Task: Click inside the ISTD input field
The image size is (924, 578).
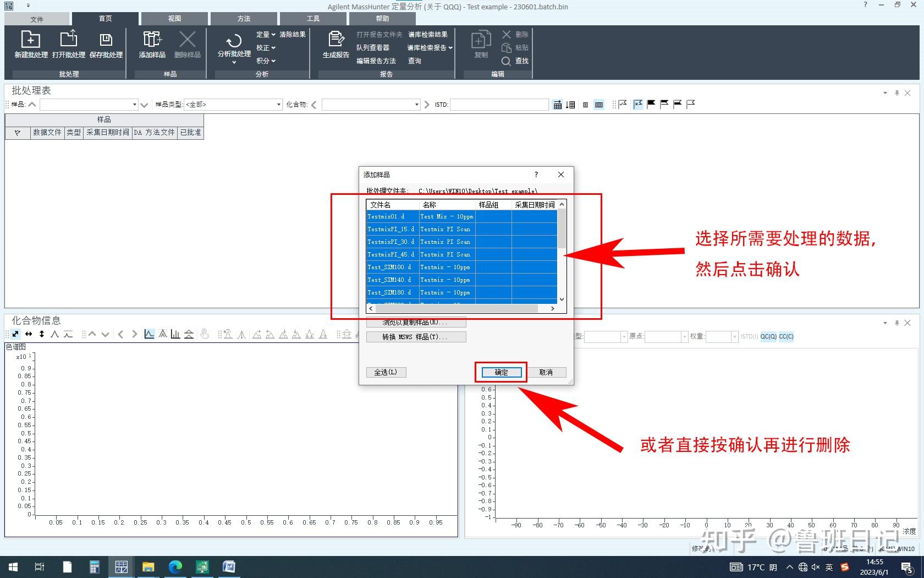Action: pyautogui.click(x=498, y=104)
